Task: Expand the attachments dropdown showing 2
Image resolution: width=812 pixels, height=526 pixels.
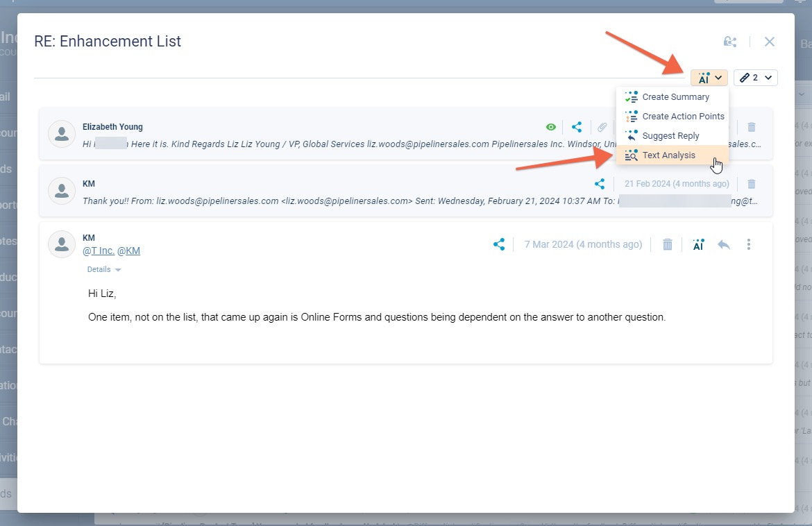Action: pyautogui.click(x=755, y=78)
